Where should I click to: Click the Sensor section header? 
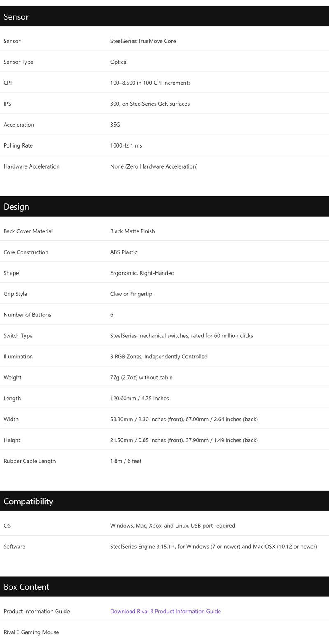click(164, 16)
